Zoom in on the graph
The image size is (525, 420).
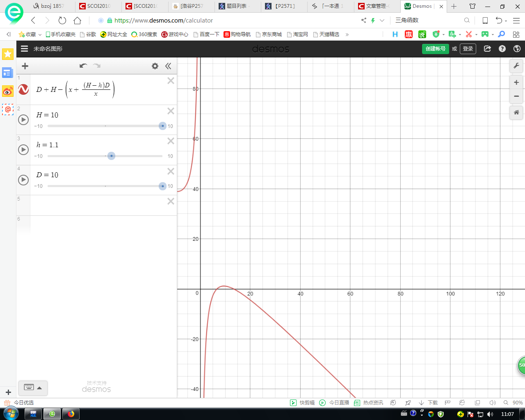coord(516,82)
